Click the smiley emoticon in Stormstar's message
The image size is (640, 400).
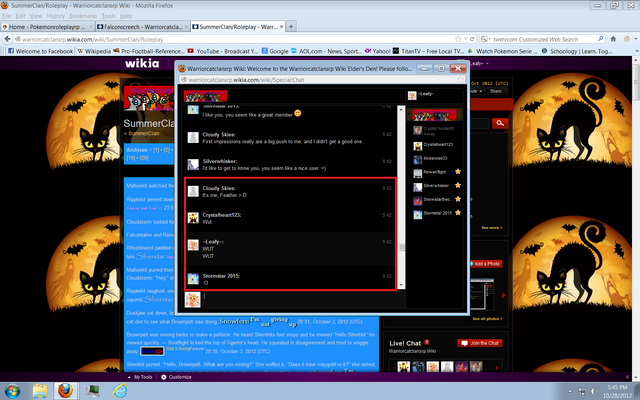pyautogui.click(x=298, y=113)
